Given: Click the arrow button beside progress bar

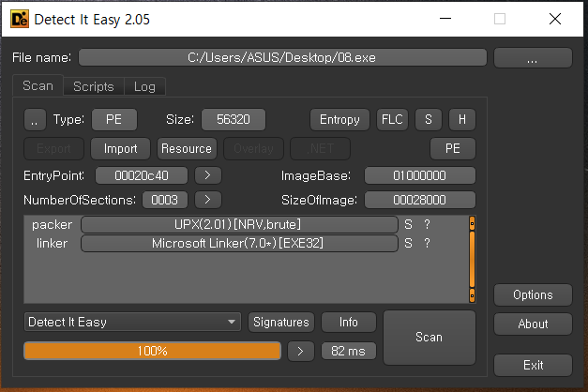Looking at the screenshot, I should 301,351.
